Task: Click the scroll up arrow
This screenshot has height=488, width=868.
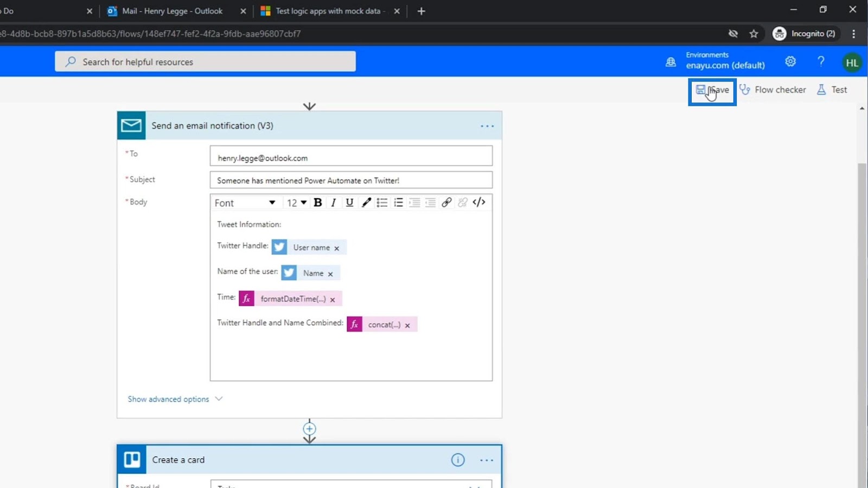Action: click(x=862, y=108)
